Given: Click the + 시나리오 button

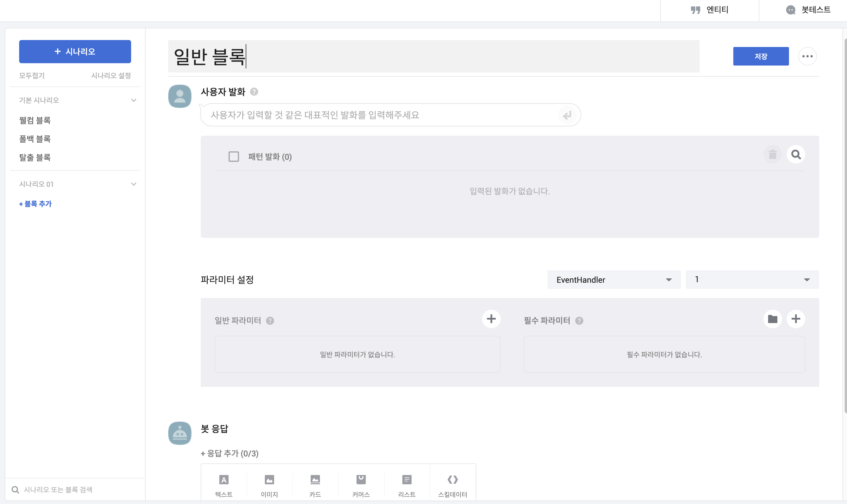Looking at the screenshot, I should [75, 52].
